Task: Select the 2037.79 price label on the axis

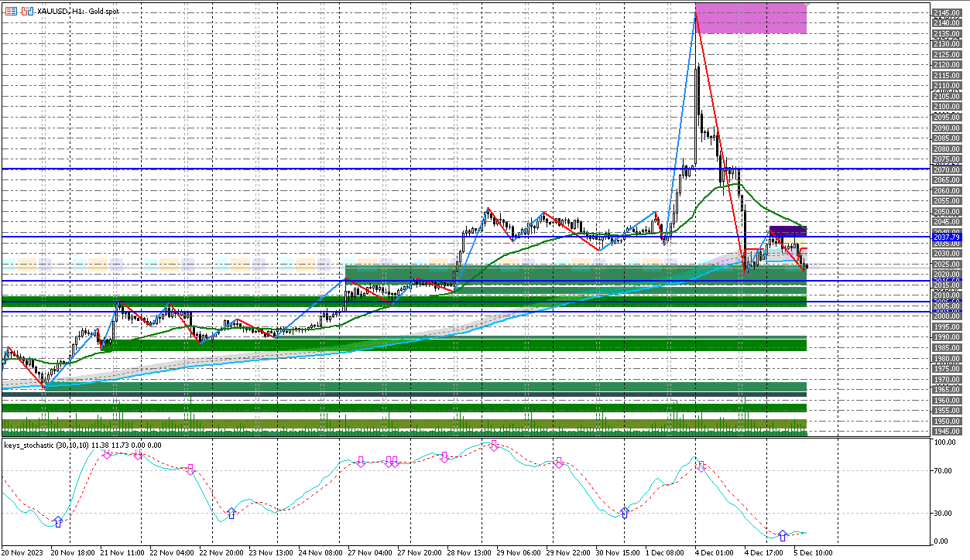Action: point(946,237)
